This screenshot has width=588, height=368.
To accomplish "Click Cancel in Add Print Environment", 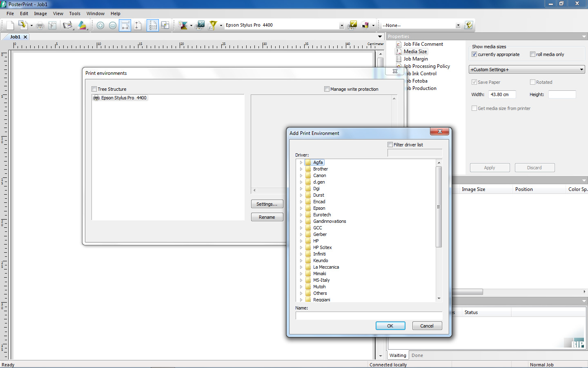I will pyautogui.click(x=427, y=326).
